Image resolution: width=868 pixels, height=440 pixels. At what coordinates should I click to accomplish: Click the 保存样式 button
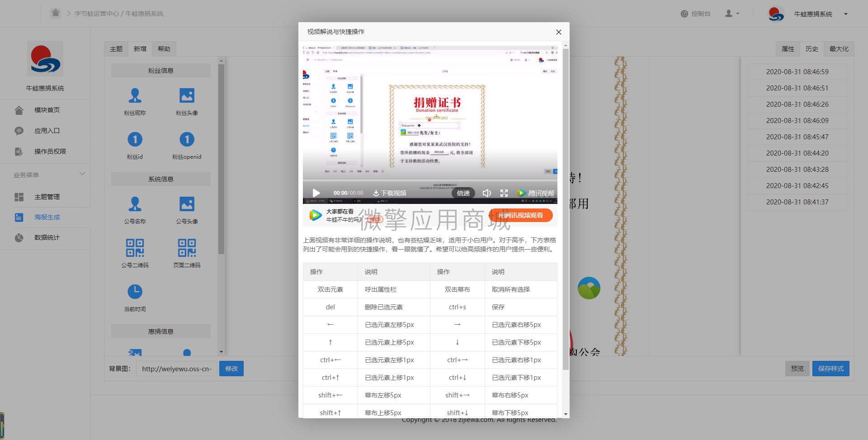pos(831,369)
